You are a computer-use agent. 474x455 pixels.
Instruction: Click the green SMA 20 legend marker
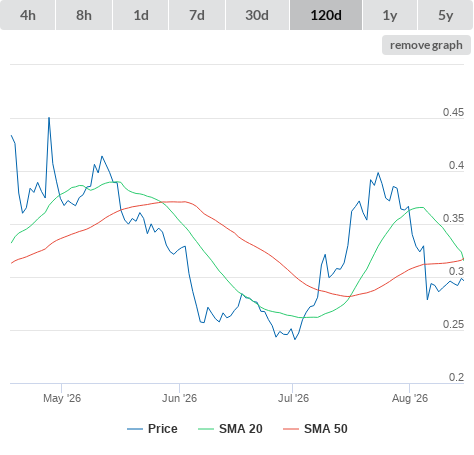pos(206,429)
